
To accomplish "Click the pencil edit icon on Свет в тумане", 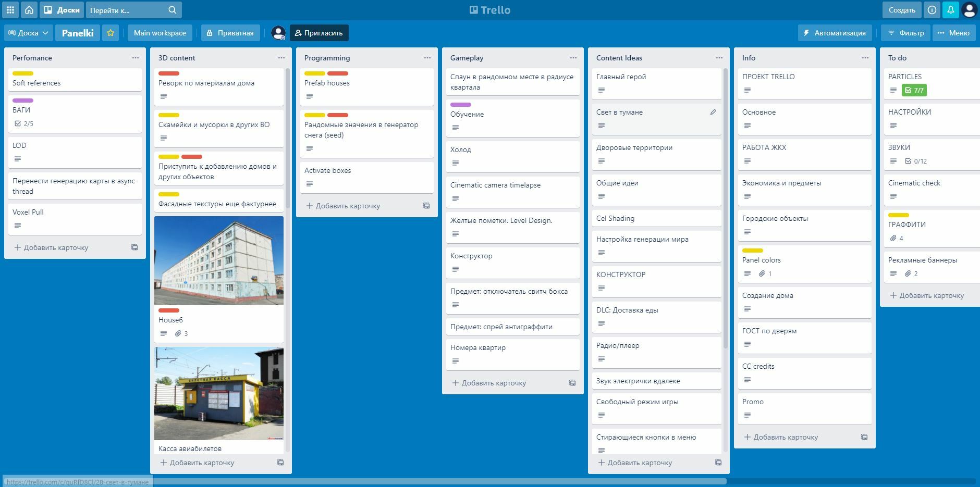I will pos(713,112).
